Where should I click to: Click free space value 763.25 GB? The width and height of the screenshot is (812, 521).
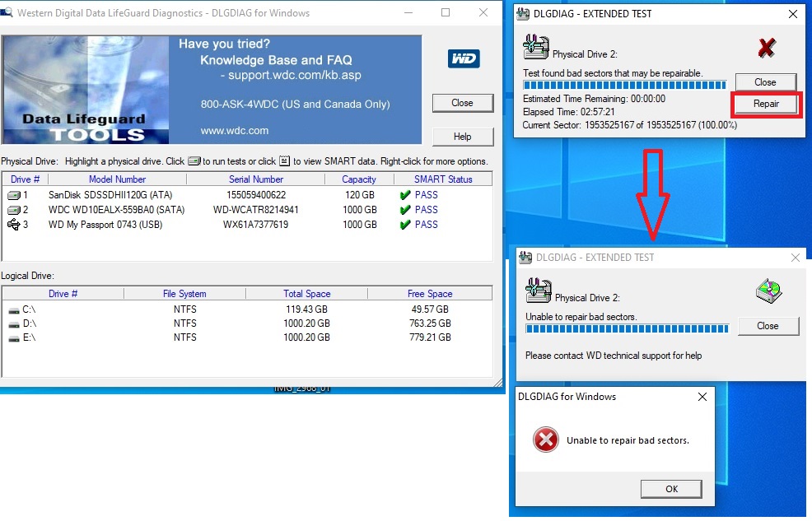pyautogui.click(x=430, y=323)
